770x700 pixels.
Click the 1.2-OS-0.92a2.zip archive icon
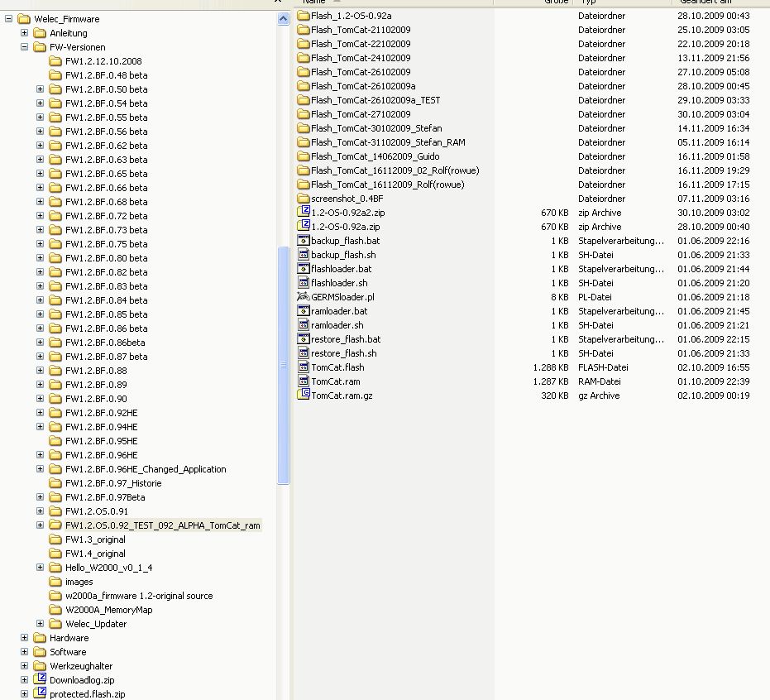(304, 212)
